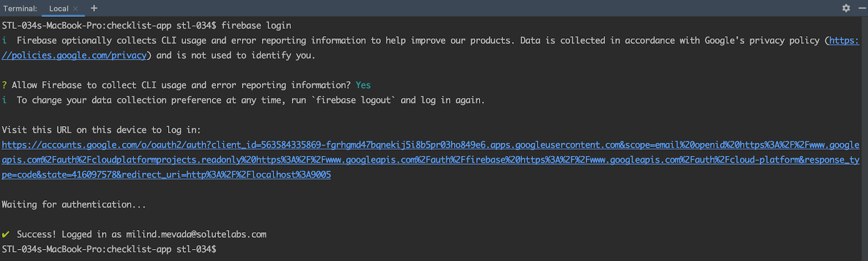Click the 'firebase login' command text
The height and width of the screenshot is (261, 868).
[x=256, y=25]
